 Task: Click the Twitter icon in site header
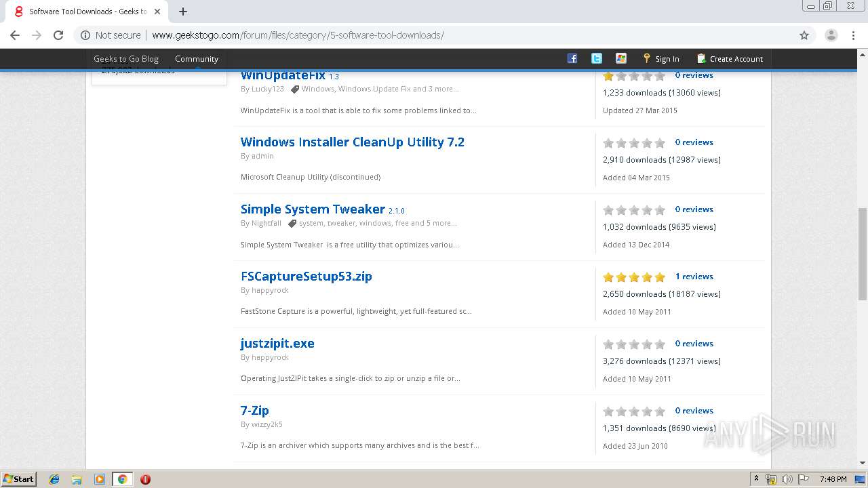click(x=597, y=58)
